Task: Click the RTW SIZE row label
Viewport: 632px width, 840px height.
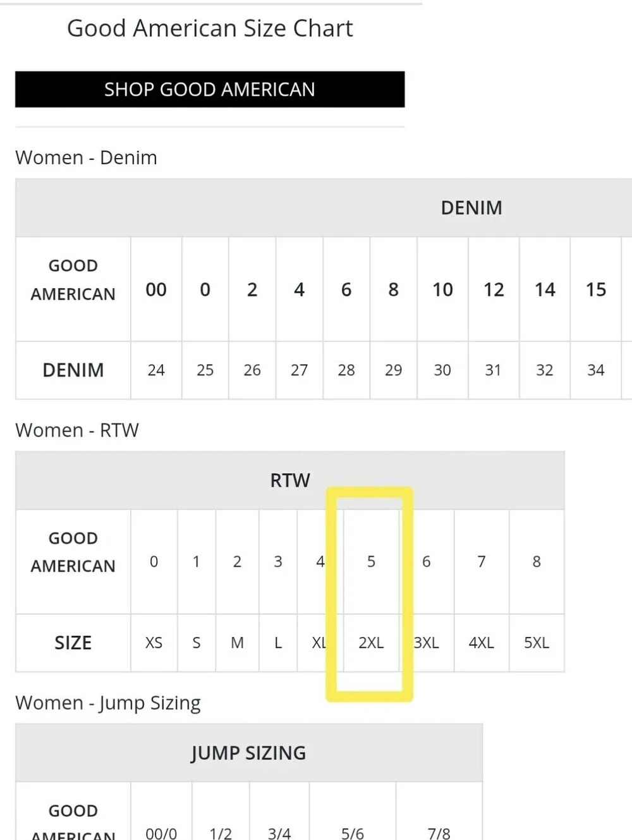Action: 73,643
